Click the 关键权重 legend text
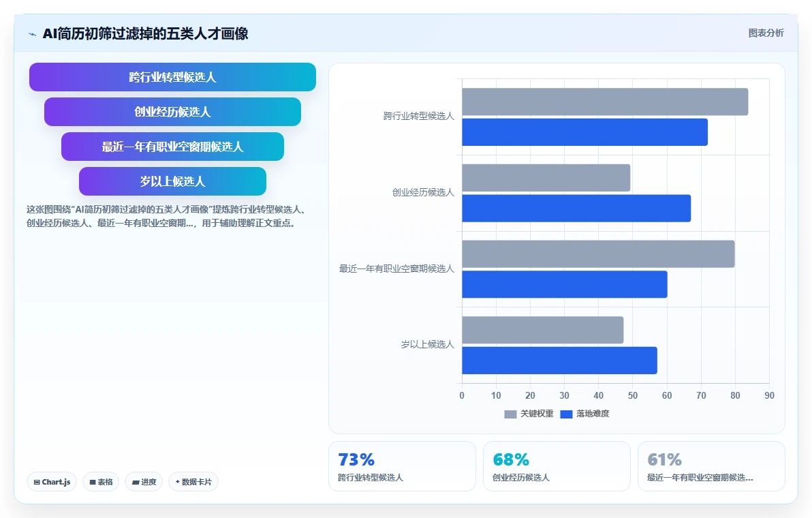This screenshot has height=518, width=812. (x=537, y=414)
